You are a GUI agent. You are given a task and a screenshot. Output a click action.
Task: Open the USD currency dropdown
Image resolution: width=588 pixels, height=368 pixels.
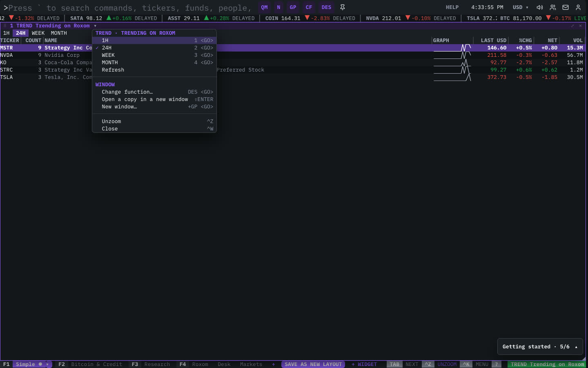coord(521,7)
